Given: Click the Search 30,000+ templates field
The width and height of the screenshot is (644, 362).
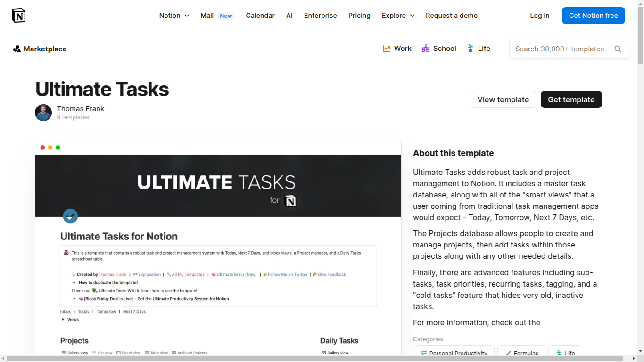Looking at the screenshot, I should (x=569, y=49).
